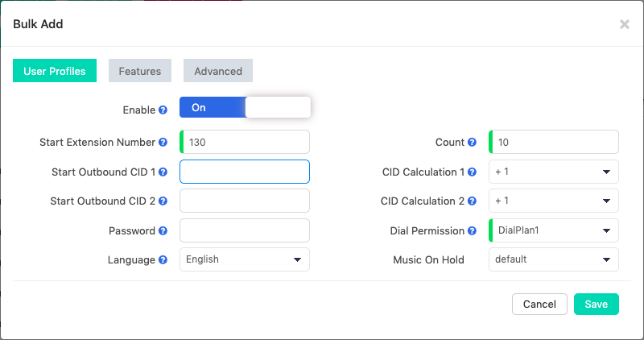Click help icon beside Start Outbound CID 1
644x340 pixels.
tap(163, 172)
